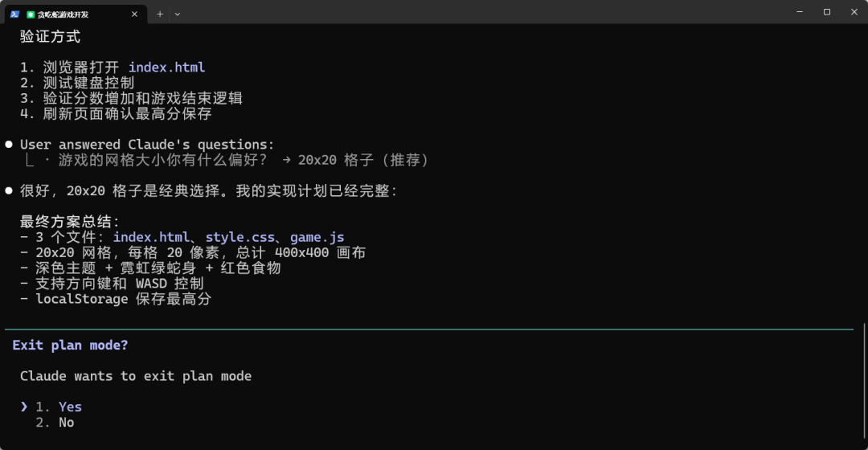The width and height of the screenshot is (868, 450).
Task: Click the style.css file name
Action: (240, 237)
